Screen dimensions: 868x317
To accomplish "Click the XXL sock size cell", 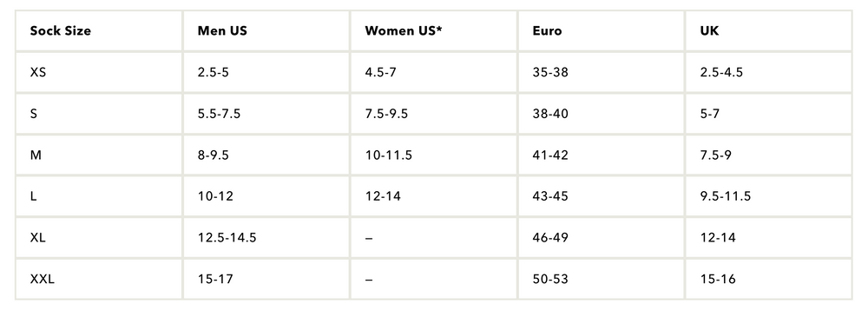I will (x=99, y=280).
